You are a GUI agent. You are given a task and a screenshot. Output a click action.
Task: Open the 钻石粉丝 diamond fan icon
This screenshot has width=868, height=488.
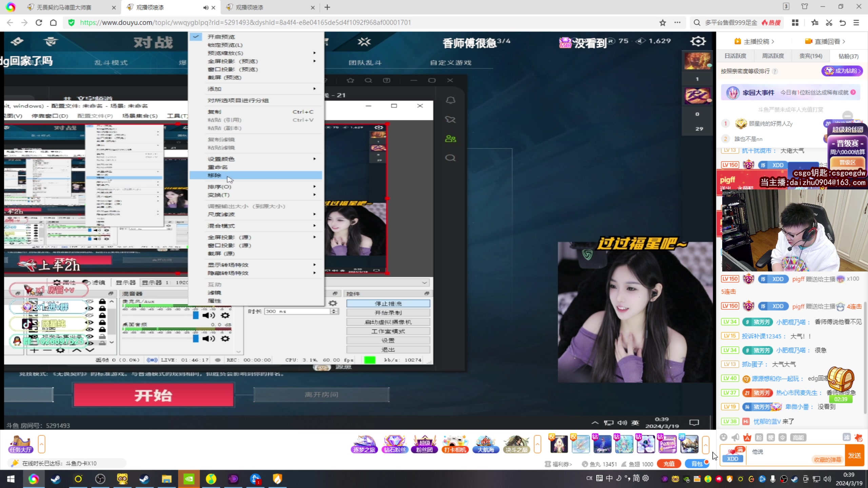click(x=395, y=444)
